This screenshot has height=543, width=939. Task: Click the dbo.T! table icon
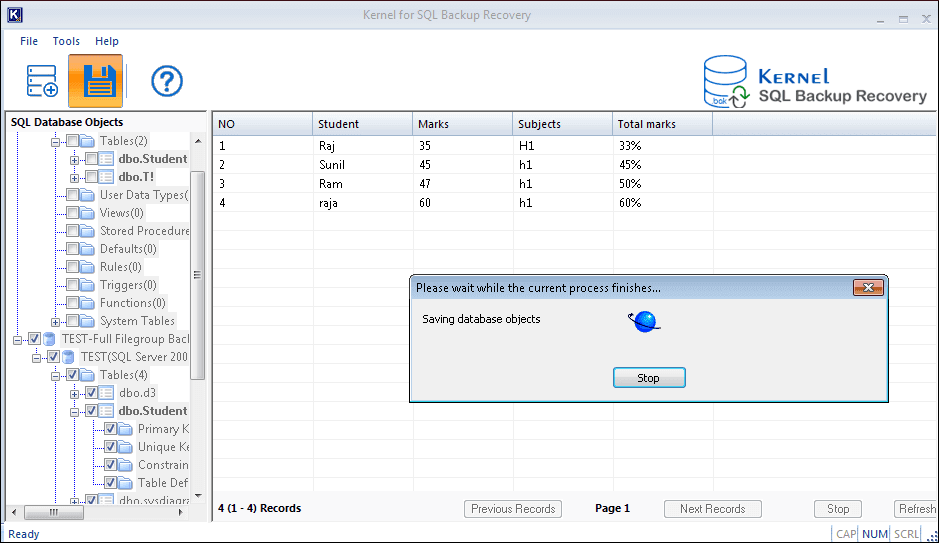[x=107, y=177]
